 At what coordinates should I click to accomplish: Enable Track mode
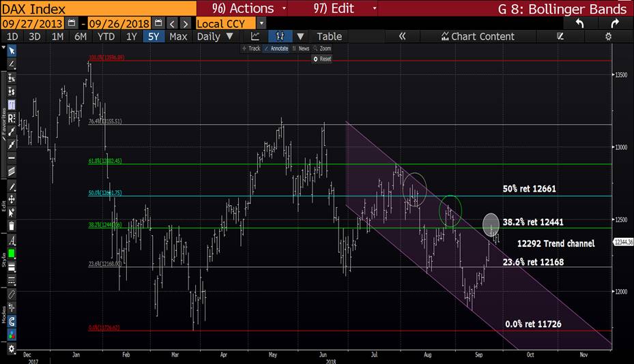[251, 48]
